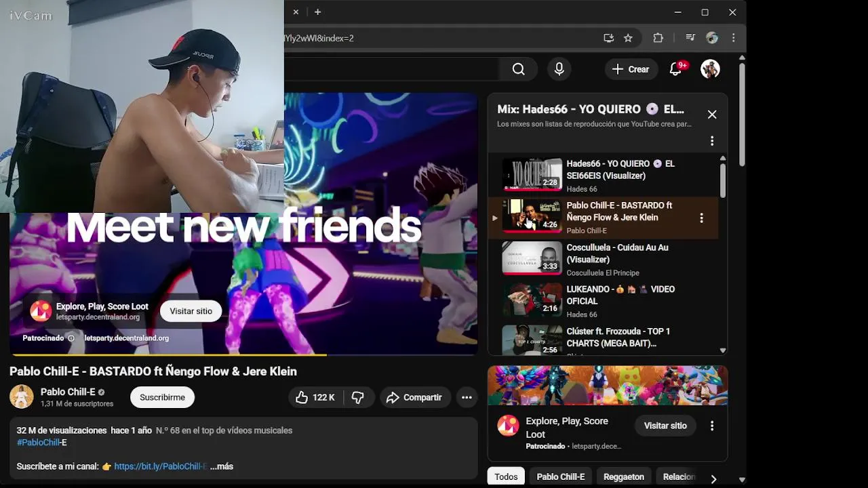Click sidebar ad Decentraland round logo
868x488 pixels.
(508, 426)
